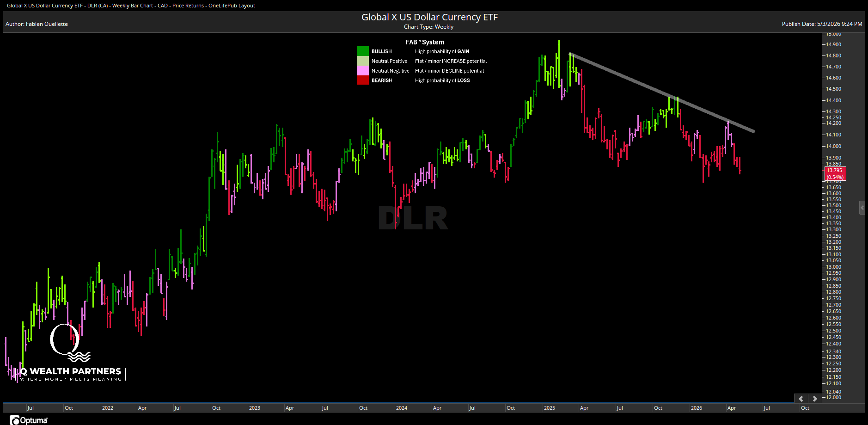868x425 pixels.
Task: Click the 2025 label on time axis
Action: pyautogui.click(x=550, y=408)
